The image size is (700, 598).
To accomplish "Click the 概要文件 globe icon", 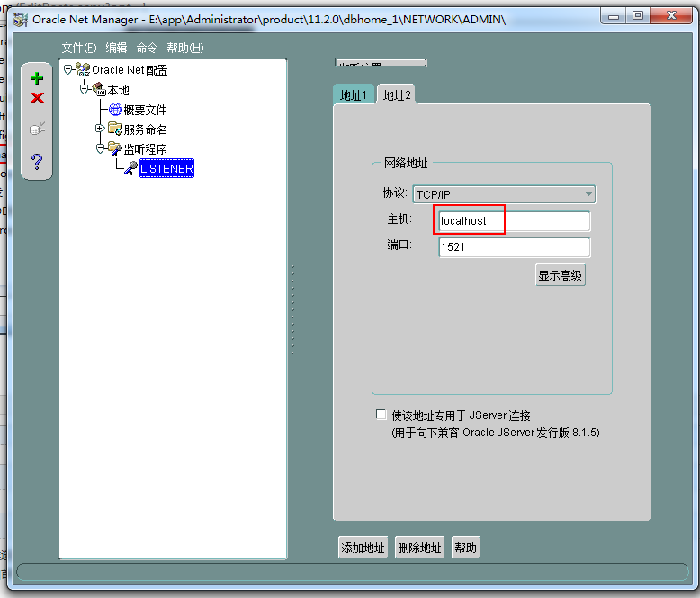I will point(115,109).
